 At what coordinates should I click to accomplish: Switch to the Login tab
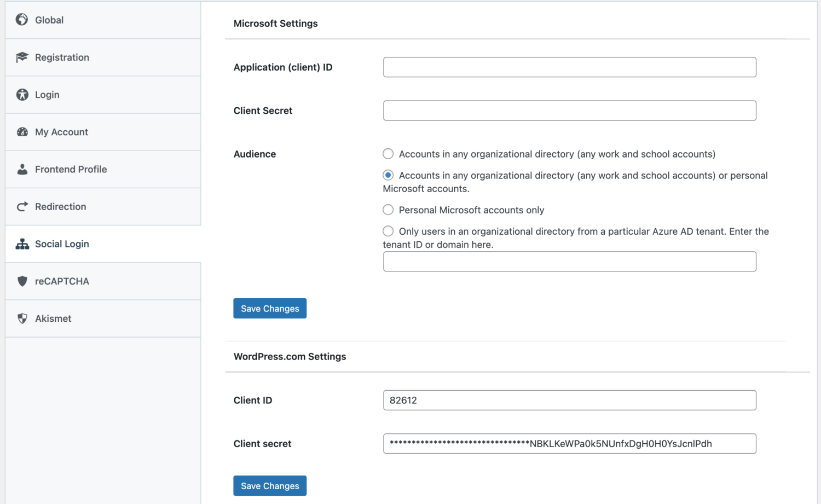click(x=103, y=95)
